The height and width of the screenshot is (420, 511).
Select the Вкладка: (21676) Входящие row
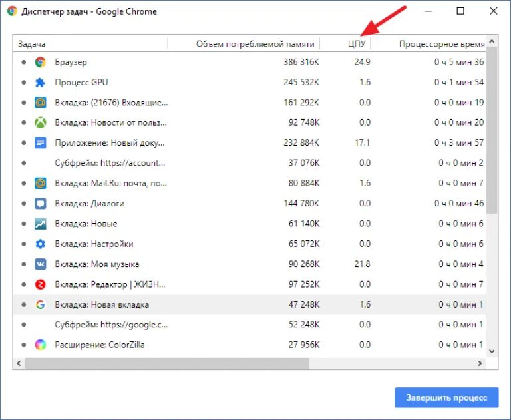coord(250,103)
